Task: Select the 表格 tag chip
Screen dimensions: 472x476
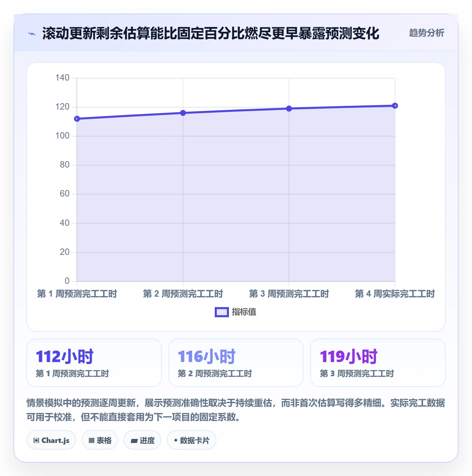Action: point(100,440)
